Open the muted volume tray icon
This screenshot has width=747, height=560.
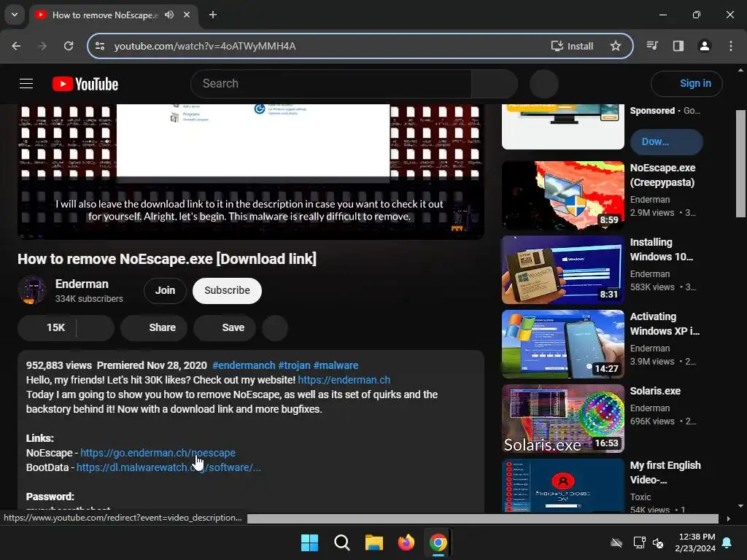pyautogui.click(x=658, y=542)
